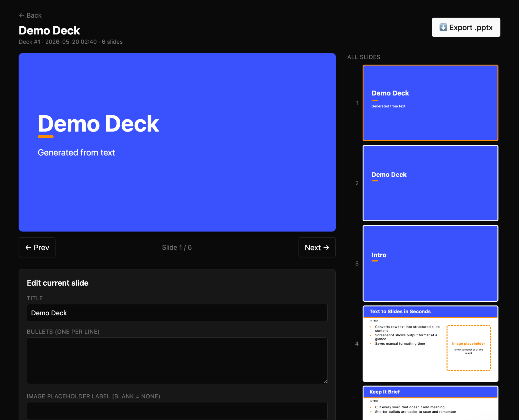The width and height of the screenshot is (519, 420).
Task: Go to previous slide with Prev
Action: [37, 247]
